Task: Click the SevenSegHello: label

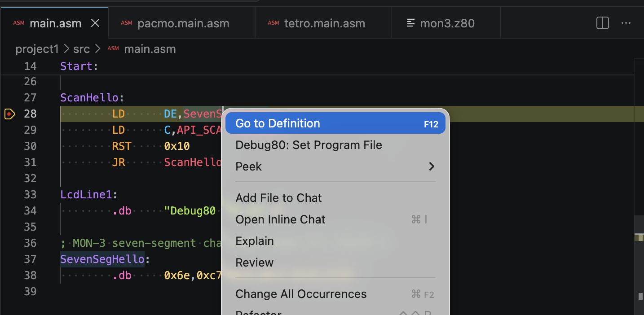Action: (x=105, y=259)
